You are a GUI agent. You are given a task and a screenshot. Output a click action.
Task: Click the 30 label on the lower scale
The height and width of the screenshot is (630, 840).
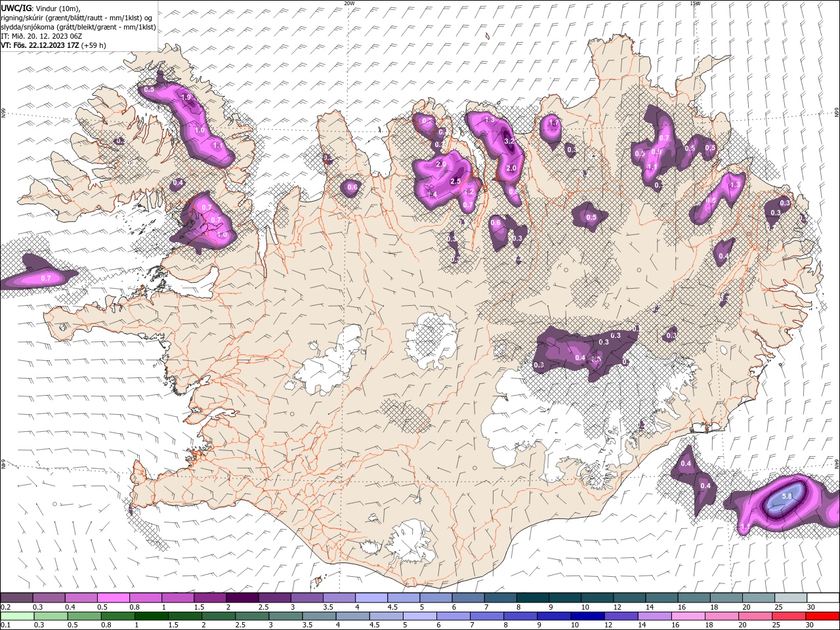[811, 625]
